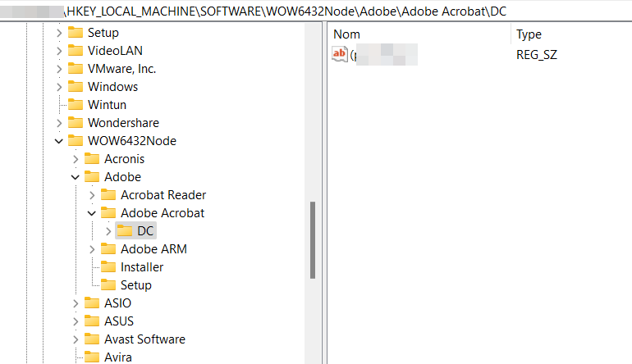Click the Avira folder icon
Viewport: 632px width, 364px height.
(x=92, y=357)
